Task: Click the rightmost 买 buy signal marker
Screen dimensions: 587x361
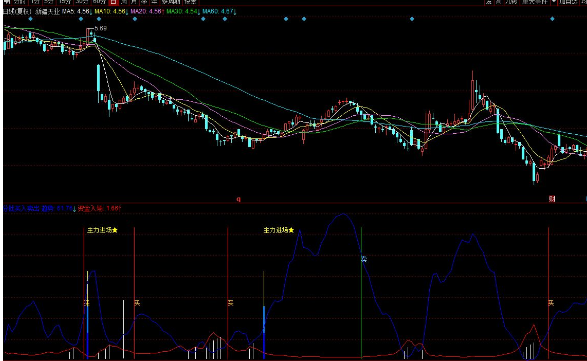Action: [551, 303]
